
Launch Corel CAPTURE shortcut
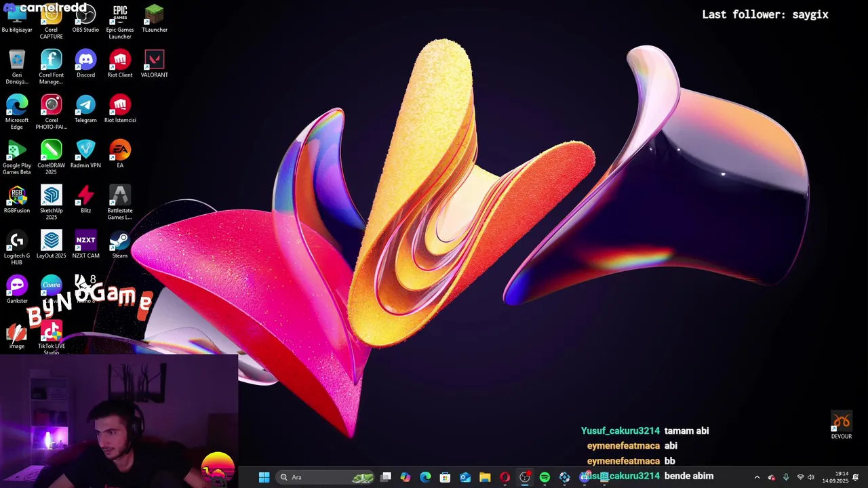click(52, 22)
